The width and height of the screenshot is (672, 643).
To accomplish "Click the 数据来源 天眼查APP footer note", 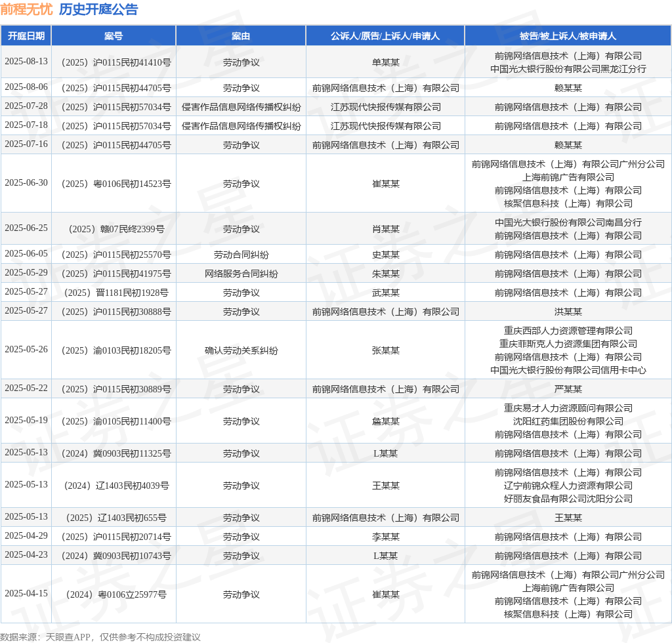I will (100, 637).
